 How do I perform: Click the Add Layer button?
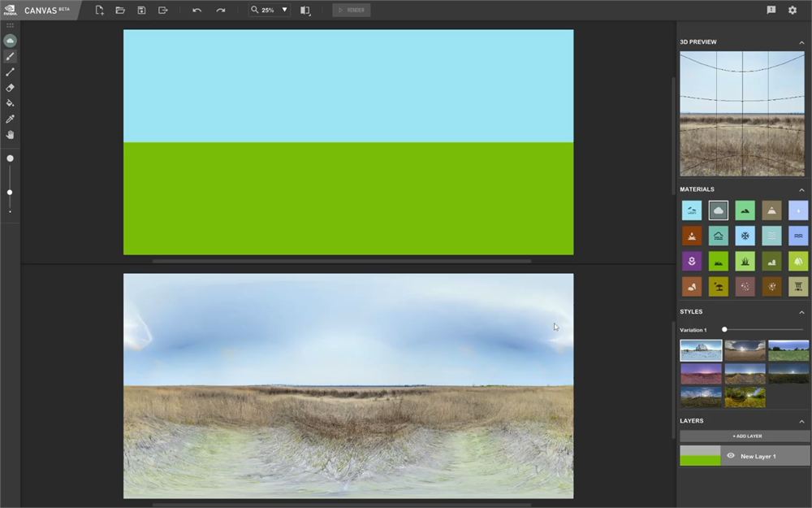click(744, 436)
